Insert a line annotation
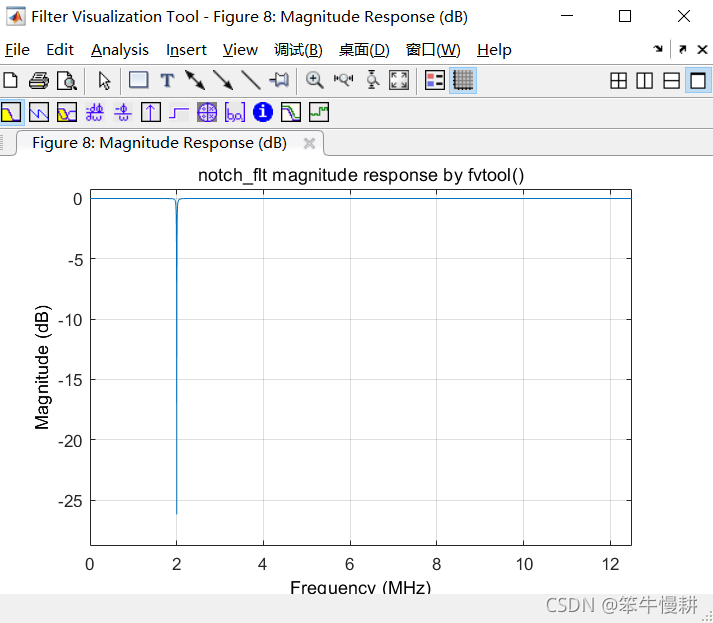The image size is (713, 623). pos(251,80)
